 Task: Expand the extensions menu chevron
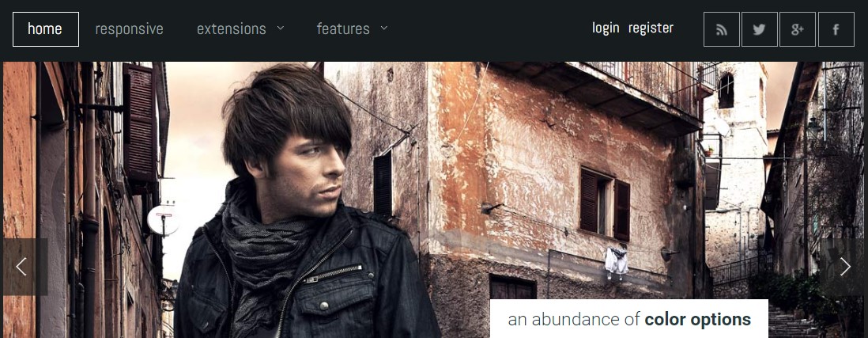pos(281,28)
